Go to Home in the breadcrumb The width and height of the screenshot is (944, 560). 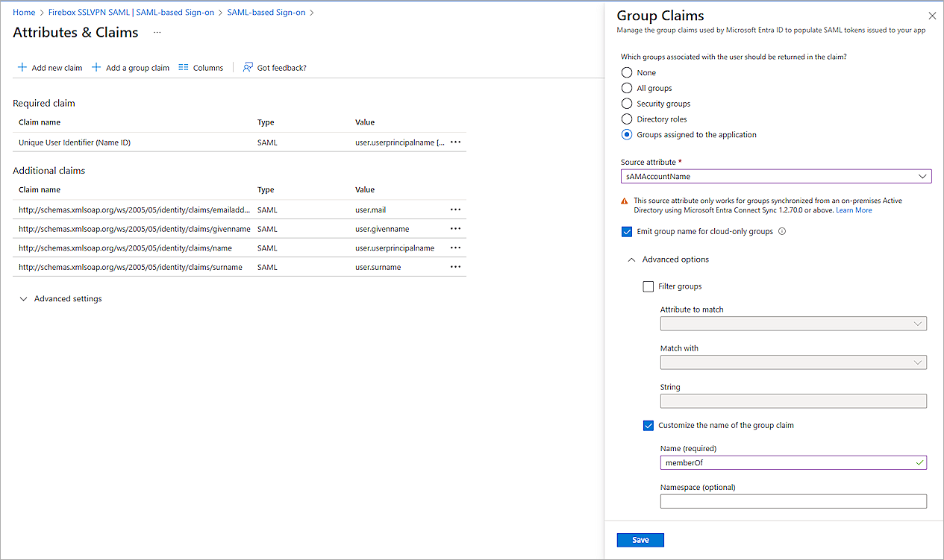click(x=24, y=13)
